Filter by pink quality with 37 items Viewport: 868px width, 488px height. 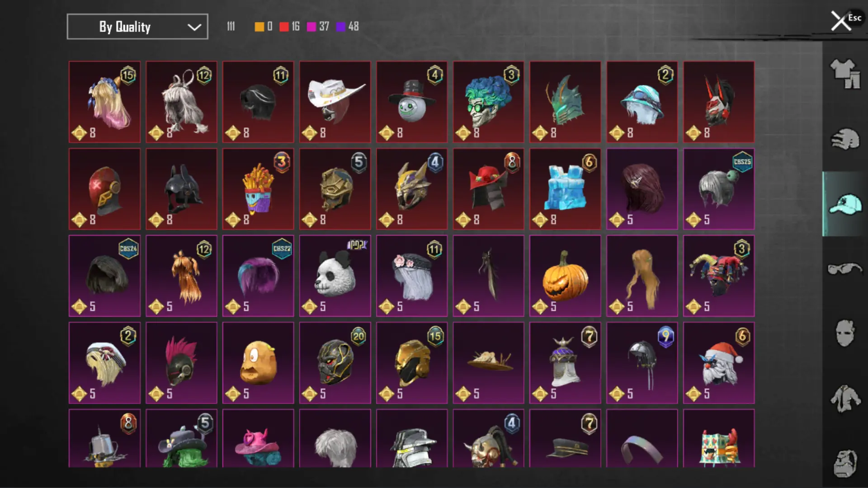click(318, 27)
